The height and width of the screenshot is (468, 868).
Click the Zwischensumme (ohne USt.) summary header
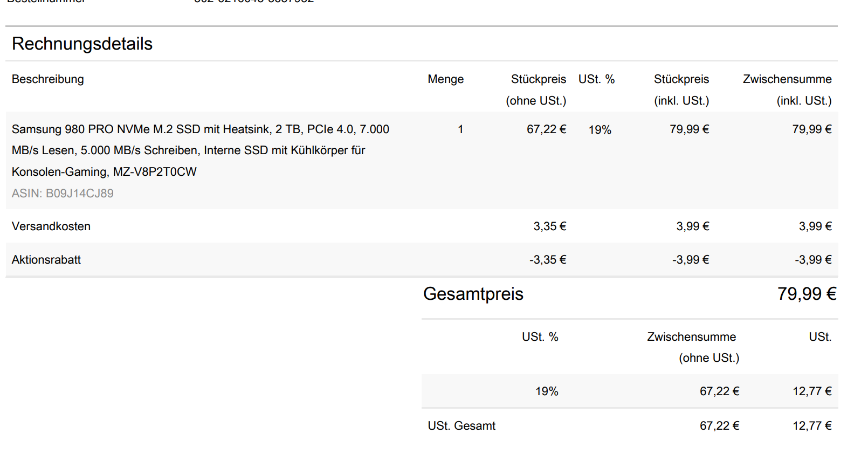pyautogui.click(x=692, y=347)
